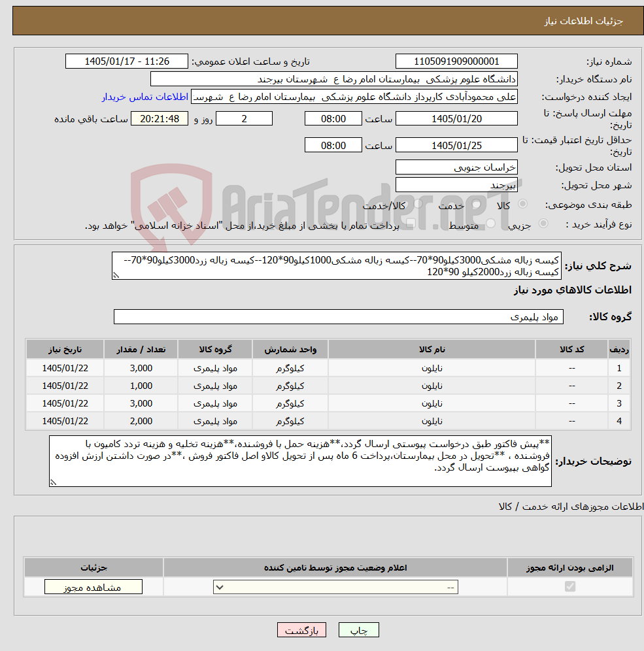Click the نام کالا column header

432,350
